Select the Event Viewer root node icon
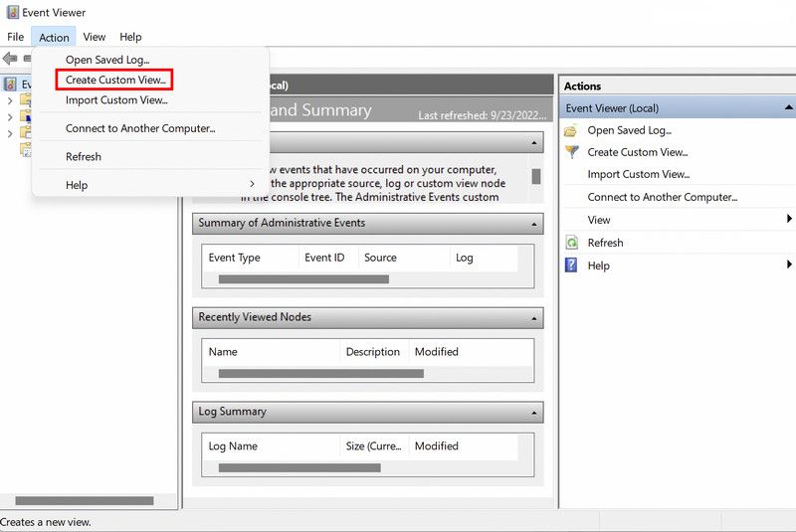 (11, 85)
